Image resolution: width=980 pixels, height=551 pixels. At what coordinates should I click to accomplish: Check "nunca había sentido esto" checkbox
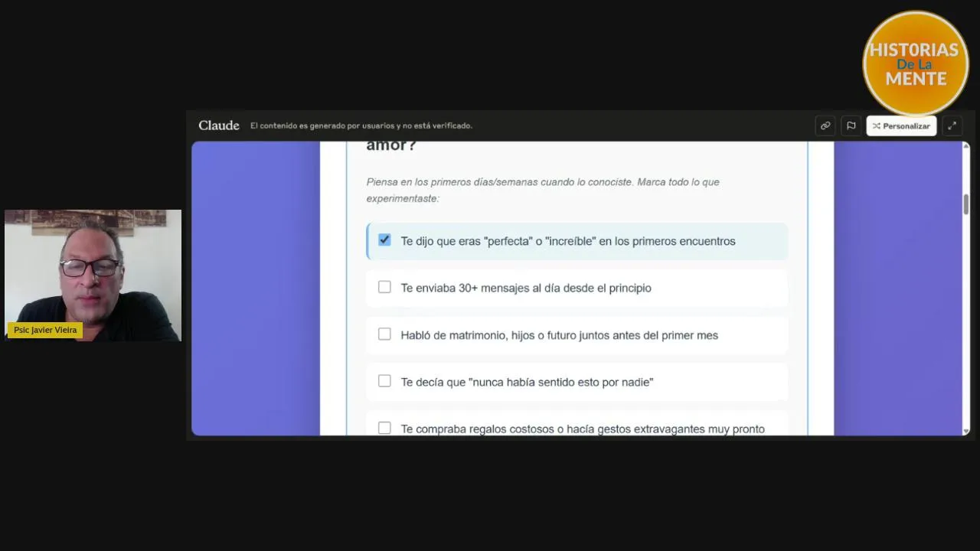384,381
